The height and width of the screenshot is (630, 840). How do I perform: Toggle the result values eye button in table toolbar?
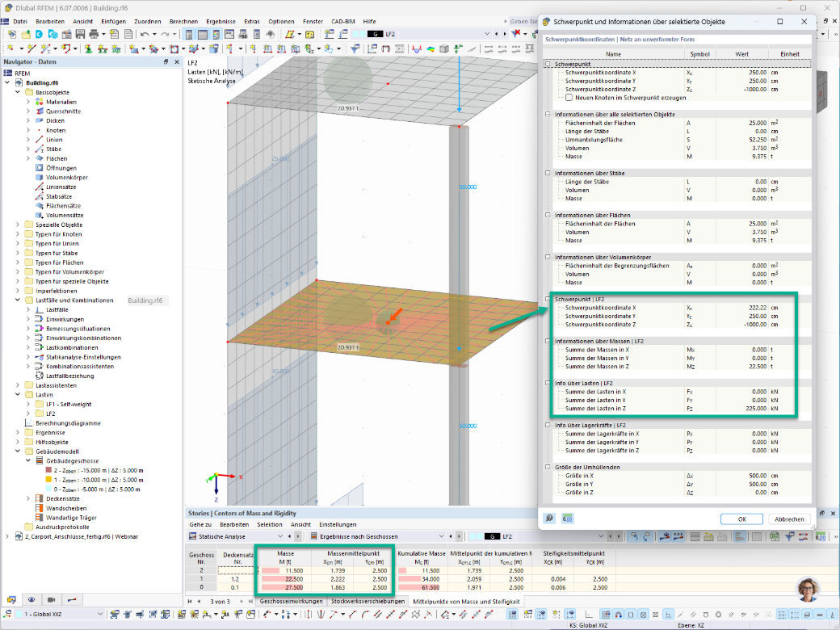pos(666,536)
